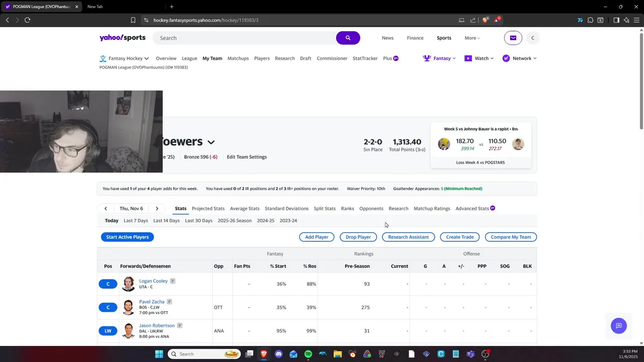Select 2025-26 Season stats range
The width and height of the screenshot is (644, 362).
coord(234,221)
